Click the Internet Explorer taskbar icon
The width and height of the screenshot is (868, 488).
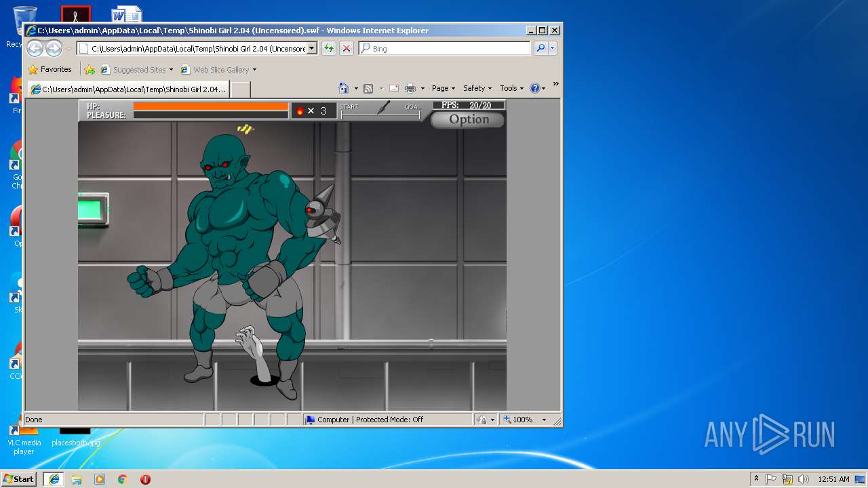pos(54,479)
